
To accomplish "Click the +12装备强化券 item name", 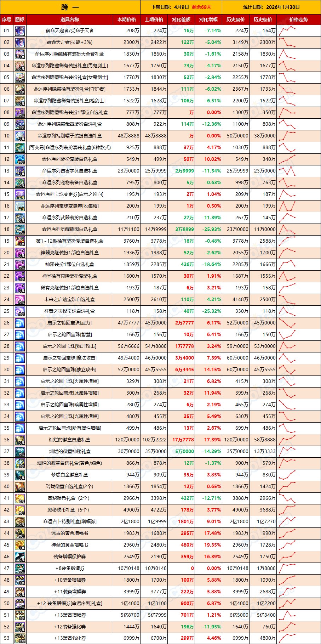I will pos(70,627).
